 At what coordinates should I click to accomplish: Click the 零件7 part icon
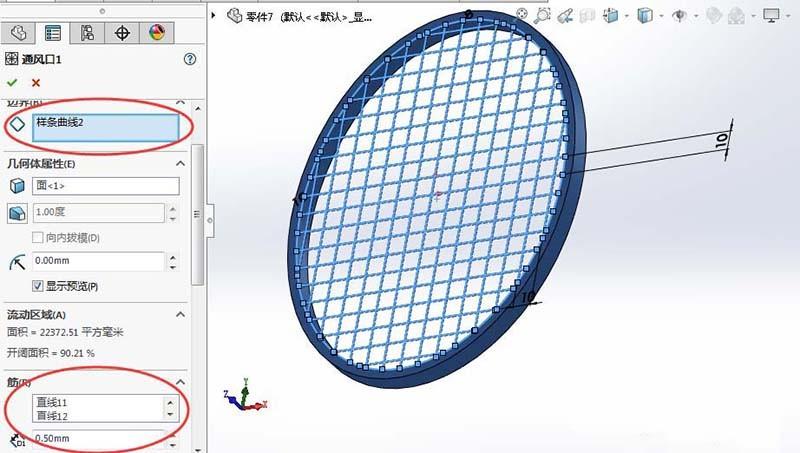[235, 16]
